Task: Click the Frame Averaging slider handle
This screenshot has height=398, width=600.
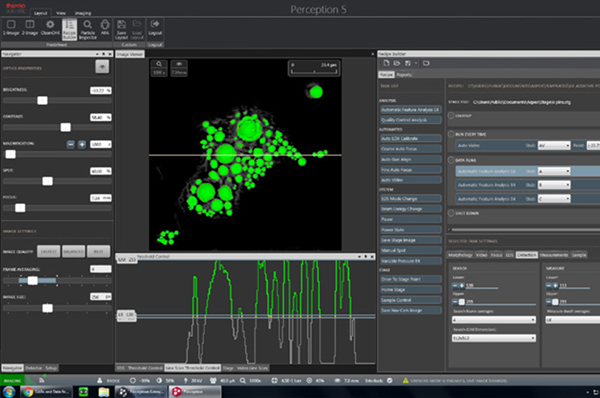Action: pyautogui.click(x=33, y=281)
